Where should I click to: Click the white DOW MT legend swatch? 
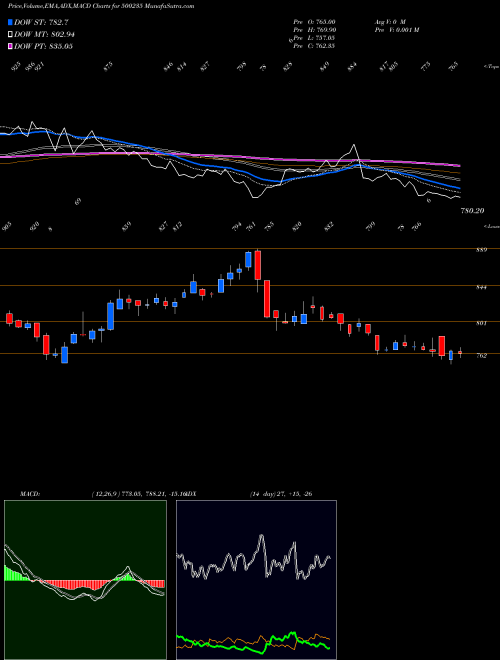(x=10, y=35)
